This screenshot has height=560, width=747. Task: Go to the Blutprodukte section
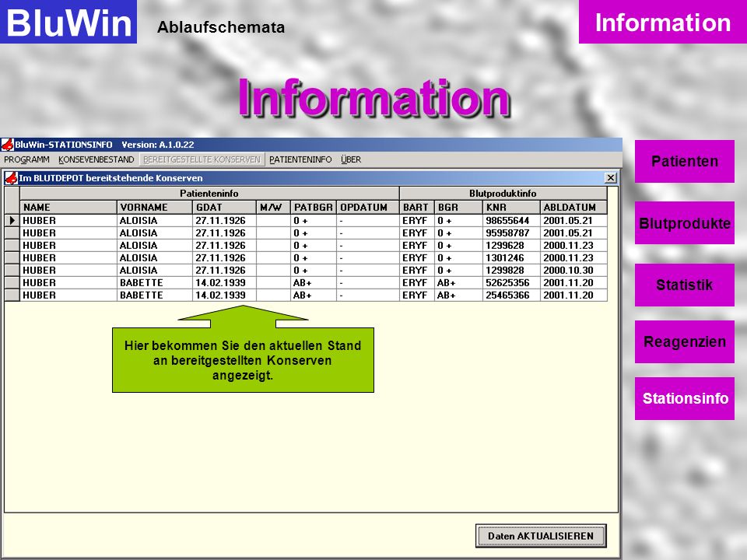pos(685,223)
